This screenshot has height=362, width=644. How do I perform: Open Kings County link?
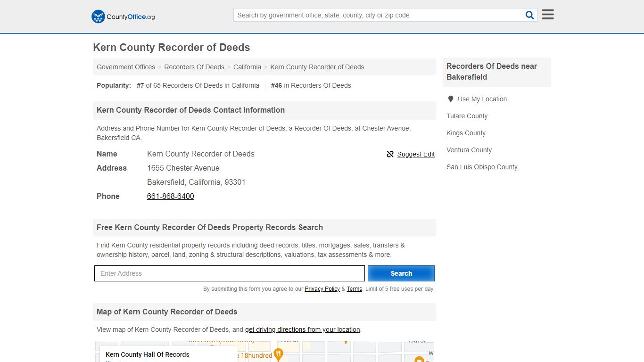466,133
